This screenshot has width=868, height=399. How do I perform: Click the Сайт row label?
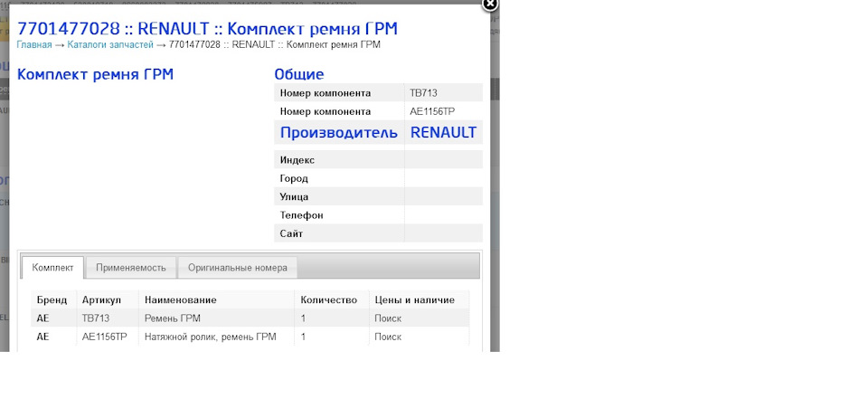(291, 233)
